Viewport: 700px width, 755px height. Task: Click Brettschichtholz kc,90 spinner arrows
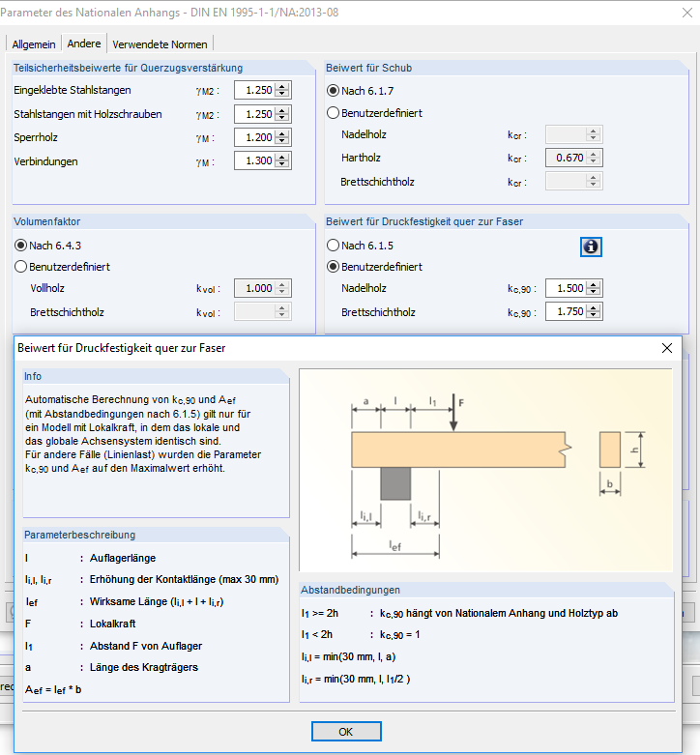click(594, 311)
